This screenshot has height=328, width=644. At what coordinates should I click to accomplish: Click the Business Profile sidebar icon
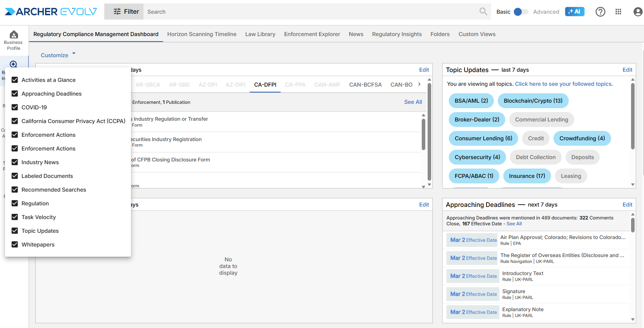coord(14,40)
